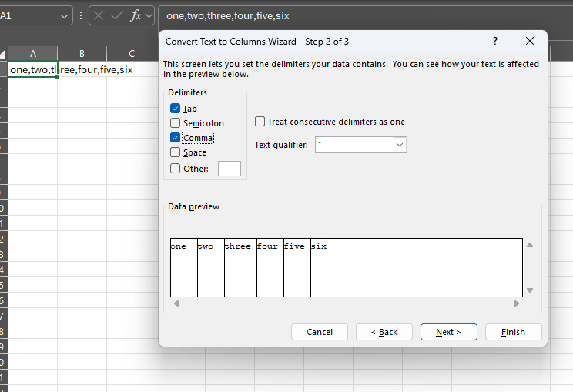Select column B header
The height and width of the screenshot is (392, 573).
[x=82, y=54]
